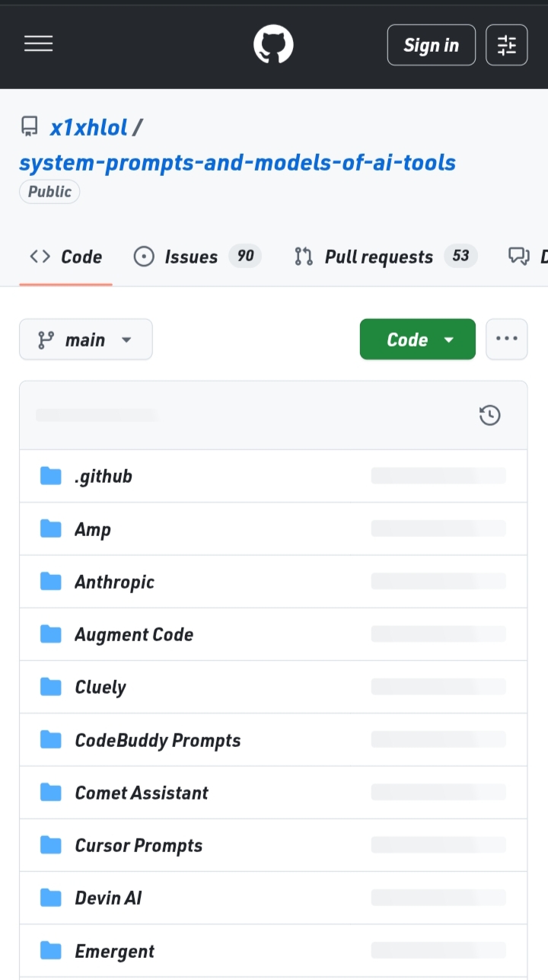This screenshot has width=548, height=980.
Task: Open the three-dot more options menu
Action: 506,340
